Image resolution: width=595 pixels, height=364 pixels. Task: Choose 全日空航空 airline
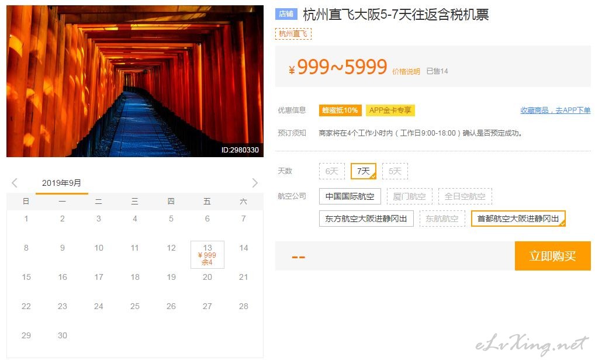point(465,196)
